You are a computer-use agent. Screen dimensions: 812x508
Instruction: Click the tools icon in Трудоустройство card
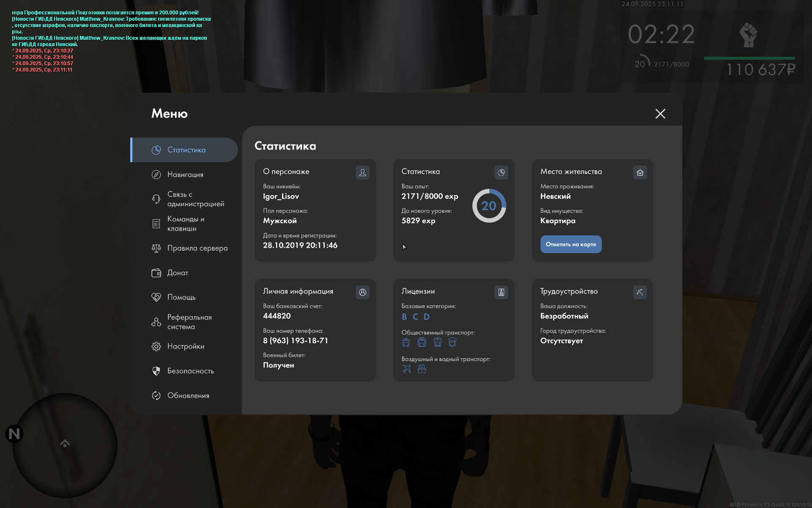640,292
